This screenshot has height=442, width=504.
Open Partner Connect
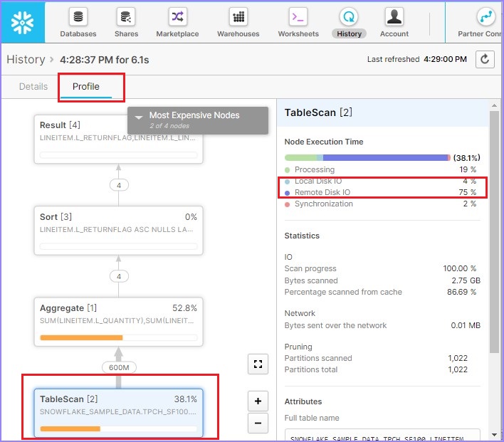point(485,22)
